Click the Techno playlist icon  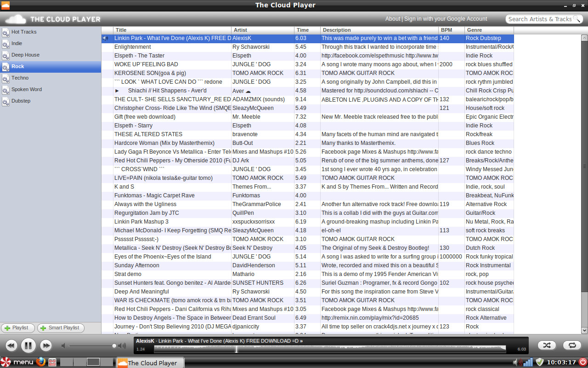point(6,78)
